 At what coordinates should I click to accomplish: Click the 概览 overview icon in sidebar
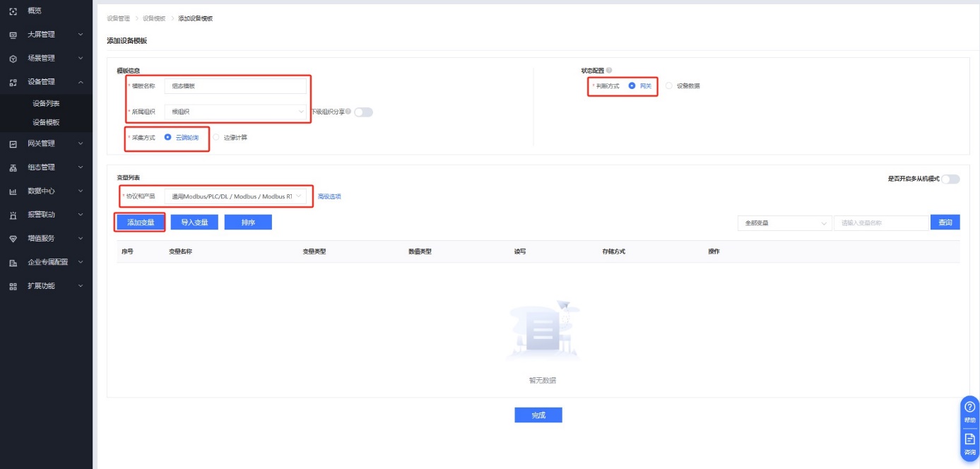(13, 11)
